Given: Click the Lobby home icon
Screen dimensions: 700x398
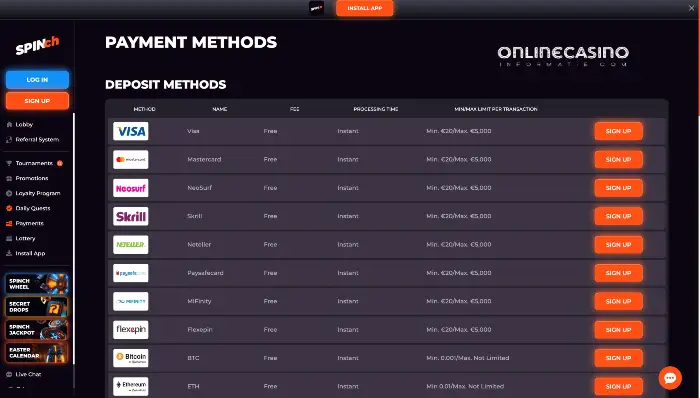Looking at the screenshot, I should coord(9,124).
